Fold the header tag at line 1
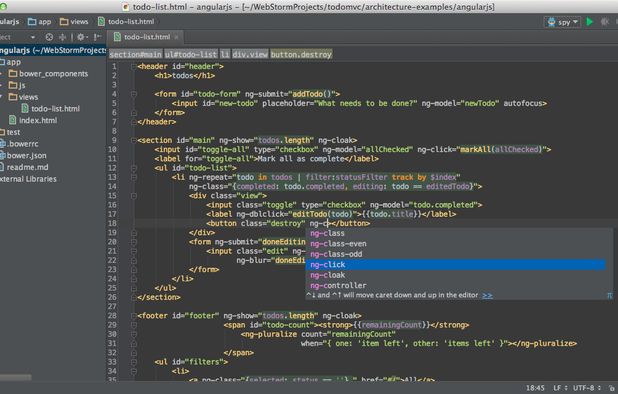This screenshot has height=394, width=618. pyautogui.click(x=134, y=67)
